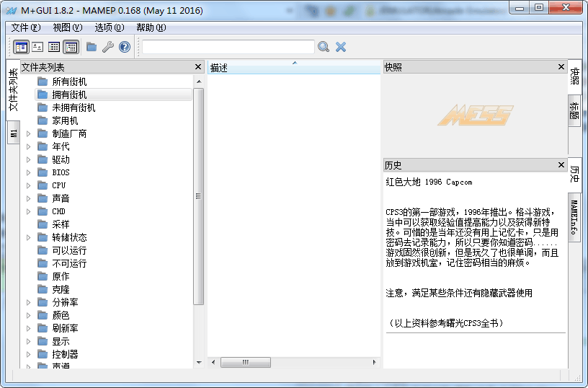Click the 制造厂商 folder icon
This screenshot has height=388, width=588.
(43, 133)
